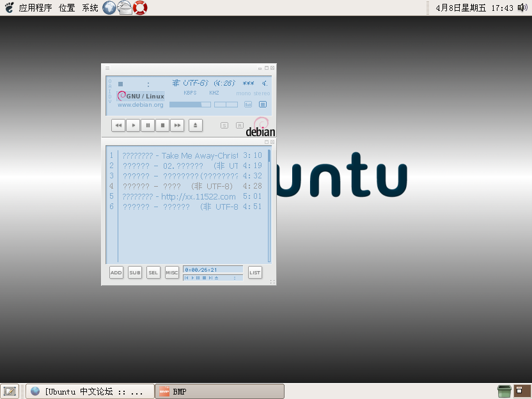Select playlist track 4 lasting 4:28

coord(185,186)
